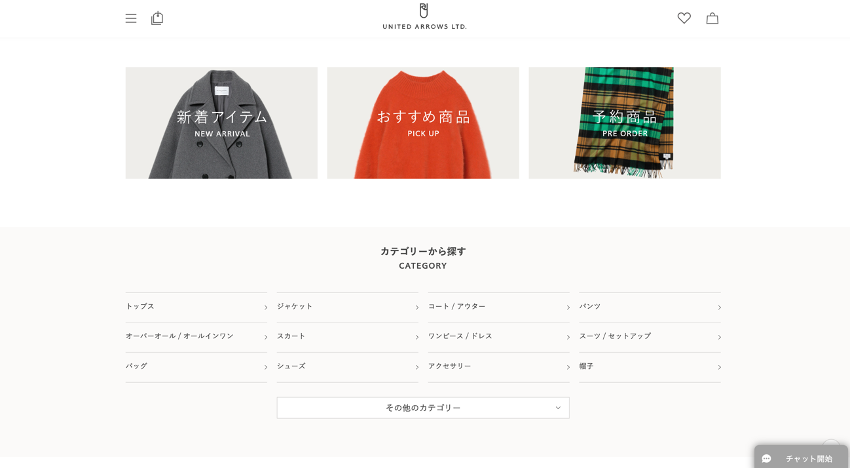The width and height of the screenshot is (850, 468).
Task: Open the hamburger menu icon
Action: 131,18
